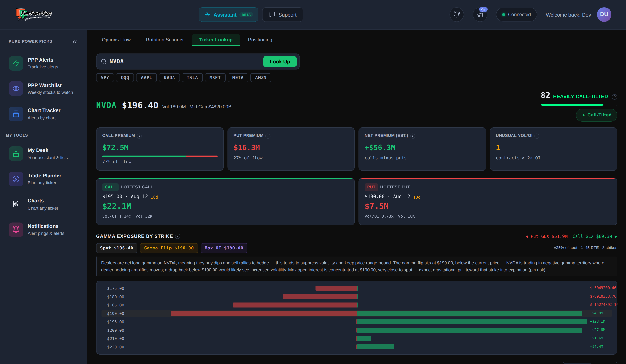Screen dimensions: 626x364
Task: Click the Hottest Call card
Action: tap(225, 202)
